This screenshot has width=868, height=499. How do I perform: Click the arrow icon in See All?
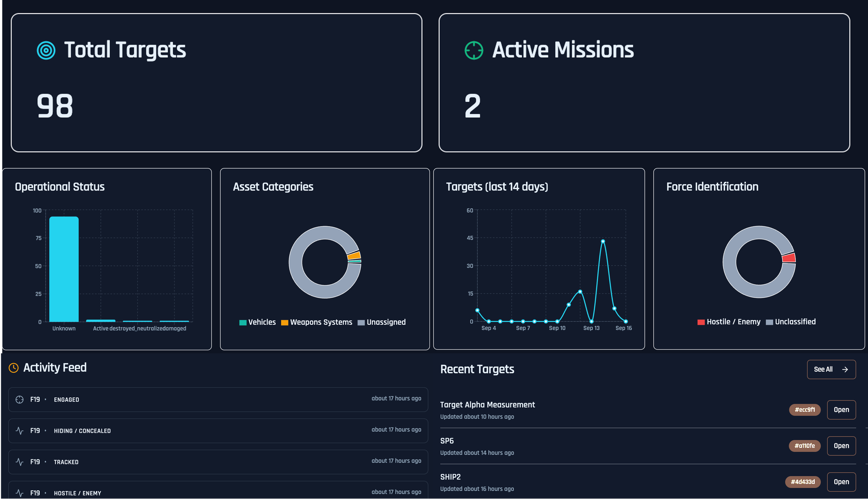[845, 370]
